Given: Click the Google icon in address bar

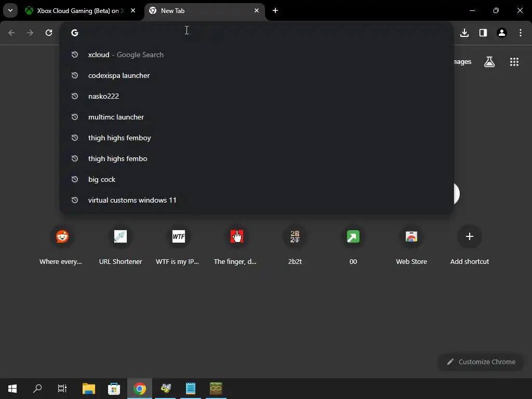Looking at the screenshot, I should click(x=75, y=33).
